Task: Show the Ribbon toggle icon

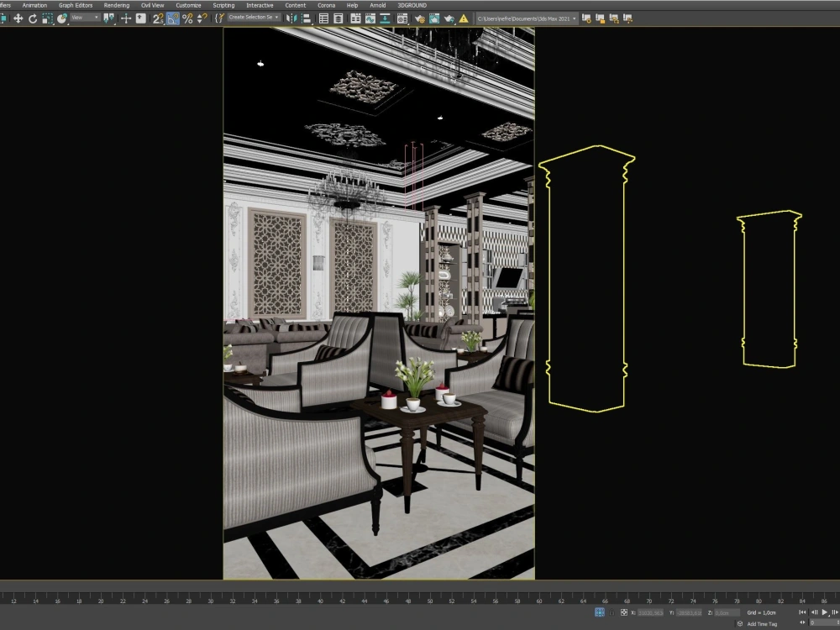Action: (355, 18)
